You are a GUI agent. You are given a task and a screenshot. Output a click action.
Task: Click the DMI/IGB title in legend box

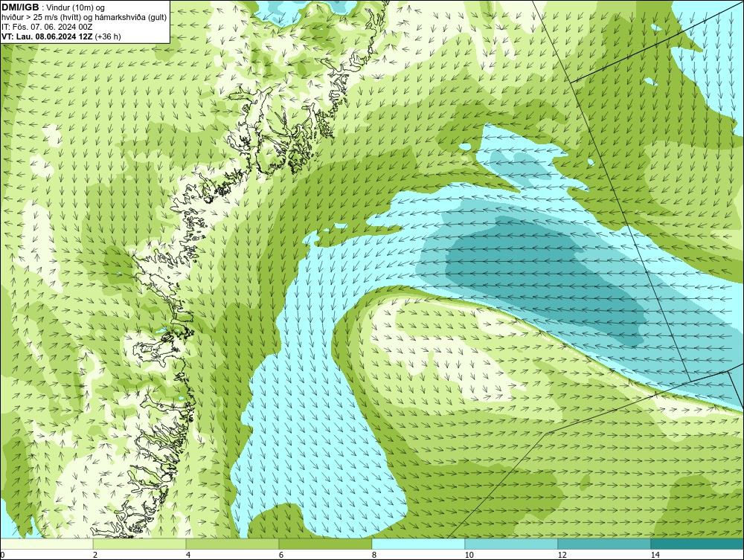click(20, 7)
